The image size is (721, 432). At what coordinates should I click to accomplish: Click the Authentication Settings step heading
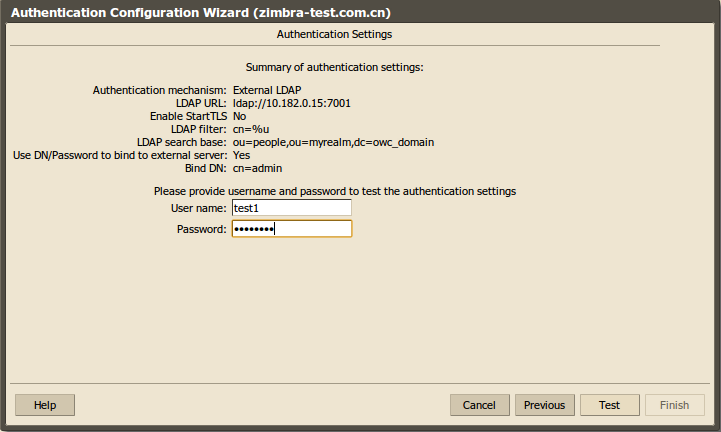tap(334, 34)
